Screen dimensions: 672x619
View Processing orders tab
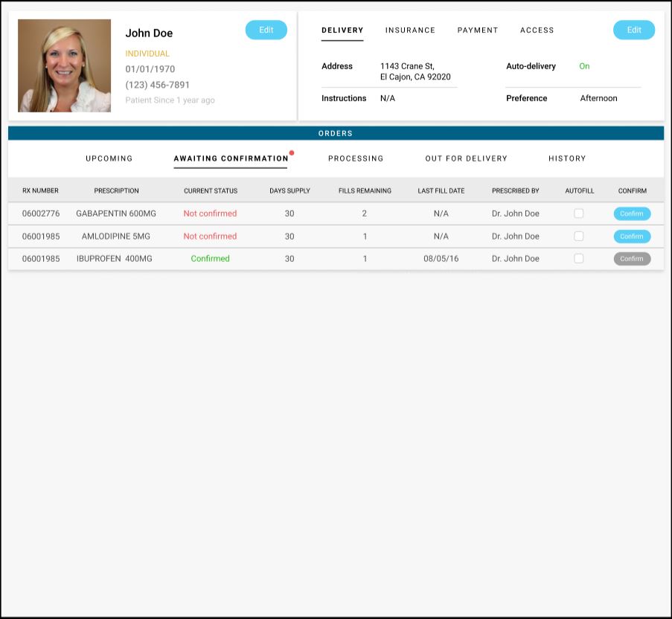[x=356, y=158]
